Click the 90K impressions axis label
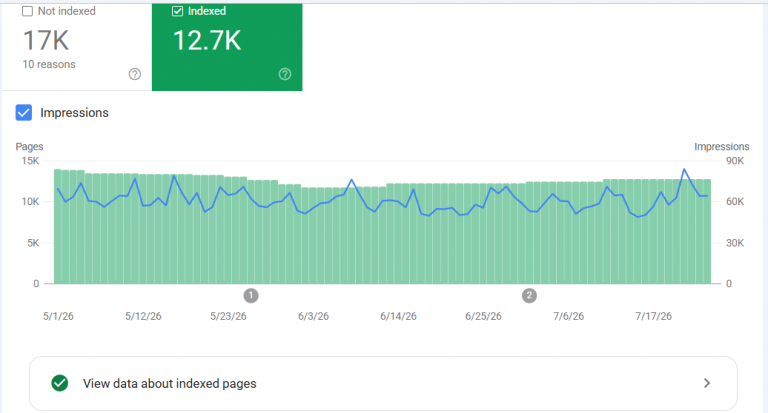Image resolution: width=768 pixels, height=413 pixels. click(x=735, y=161)
